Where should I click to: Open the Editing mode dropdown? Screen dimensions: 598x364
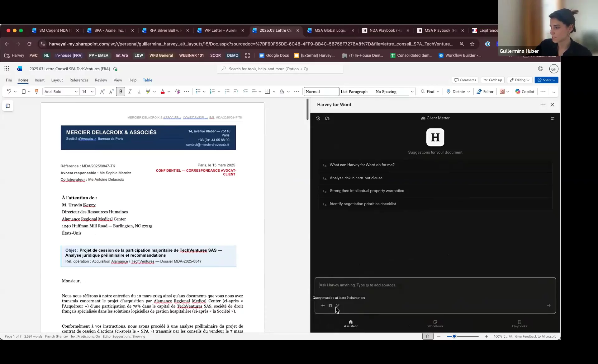pyautogui.click(x=520, y=80)
